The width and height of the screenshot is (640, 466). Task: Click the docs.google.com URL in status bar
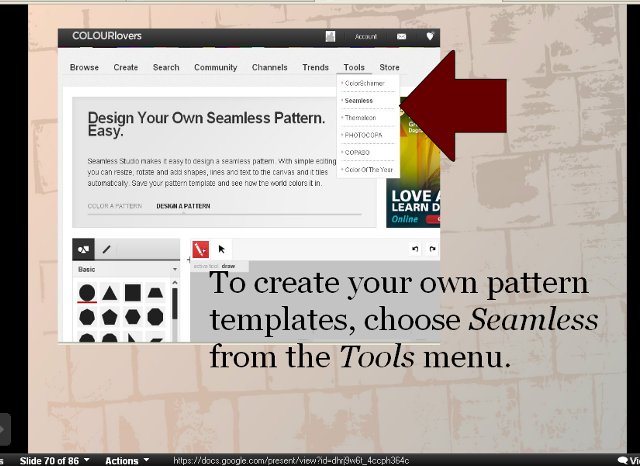tap(291, 460)
